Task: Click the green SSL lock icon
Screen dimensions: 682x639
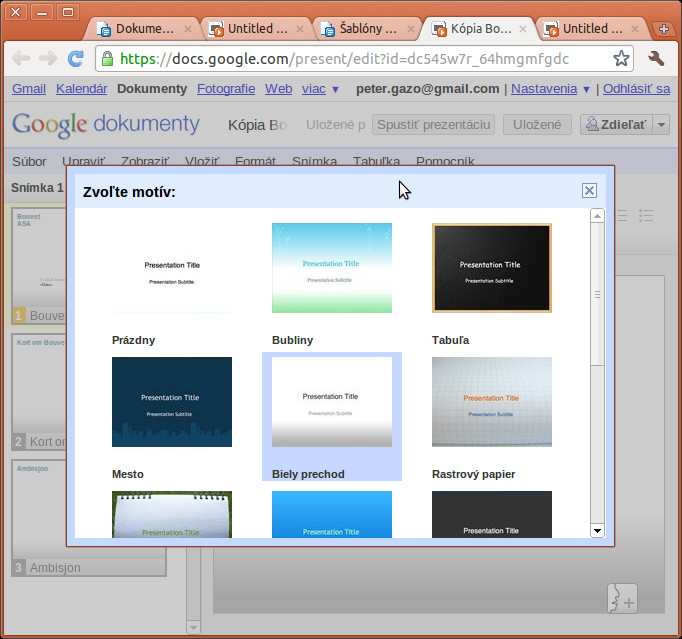Action: pyautogui.click(x=107, y=59)
